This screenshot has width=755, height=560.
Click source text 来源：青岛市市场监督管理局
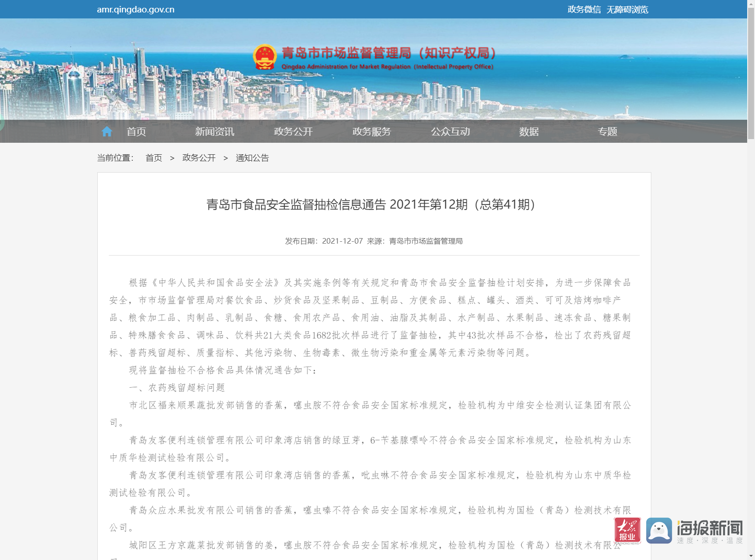[415, 241]
